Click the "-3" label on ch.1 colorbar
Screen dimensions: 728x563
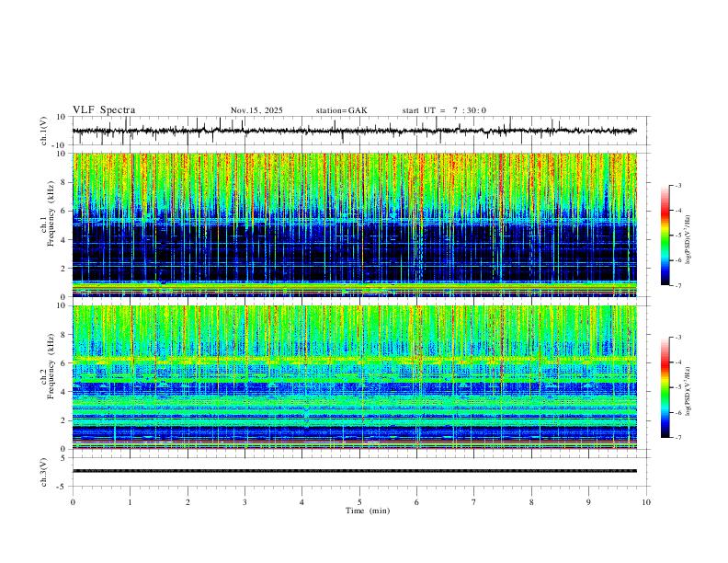point(677,185)
